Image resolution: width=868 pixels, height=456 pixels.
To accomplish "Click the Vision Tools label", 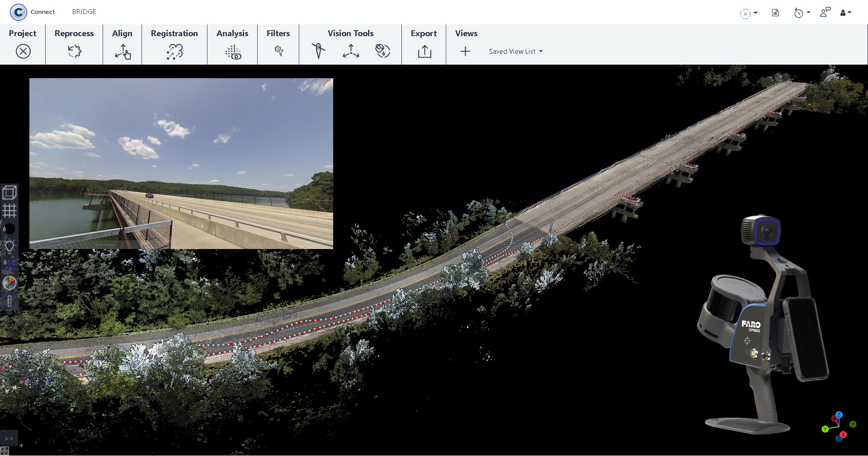I will [350, 33].
